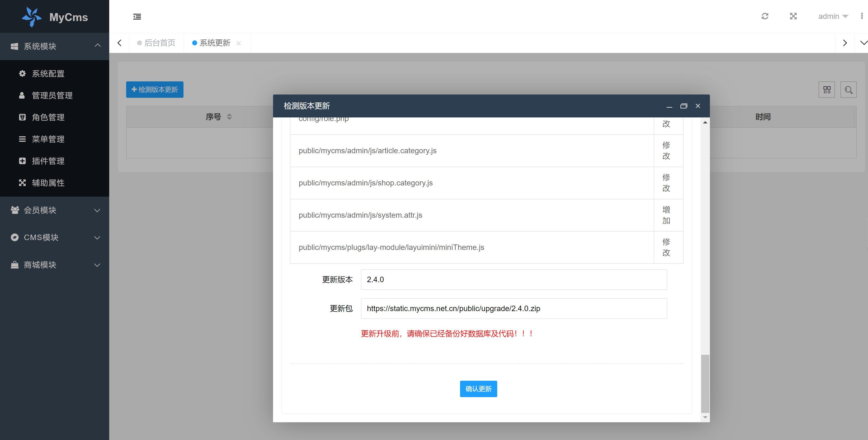The image size is (868, 440).
Task: Open 菜单管理 list menu item
Action: [55, 139]
